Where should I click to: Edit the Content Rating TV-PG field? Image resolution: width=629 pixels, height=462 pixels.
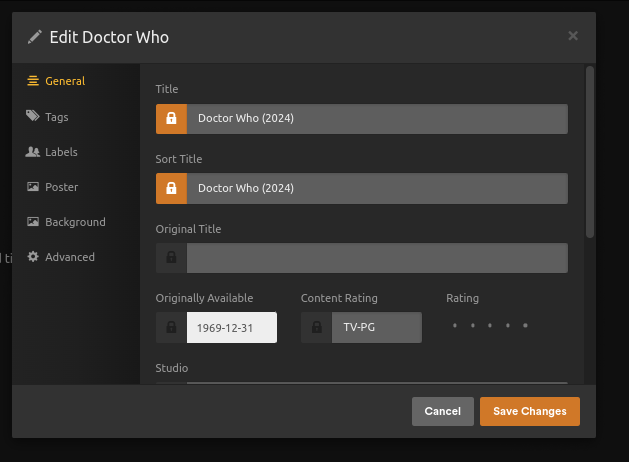tap(377, 327)
